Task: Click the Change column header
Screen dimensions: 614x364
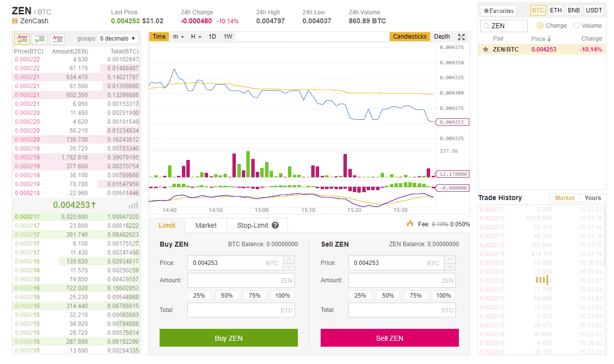Action: (592, 39)
